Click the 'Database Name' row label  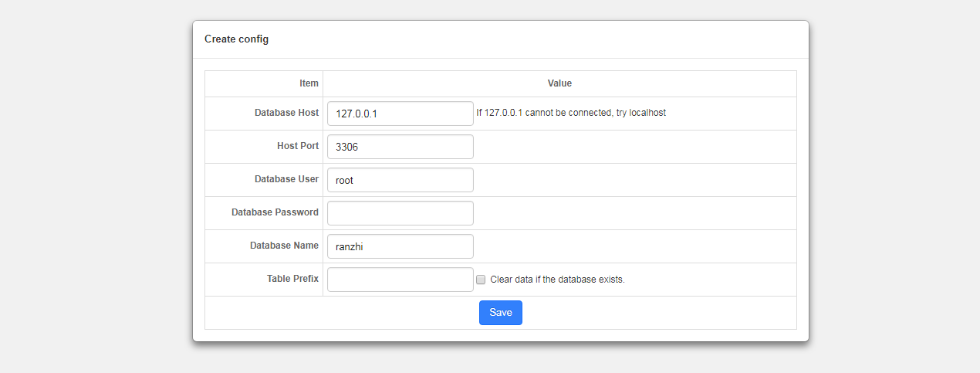coord(284,246)
